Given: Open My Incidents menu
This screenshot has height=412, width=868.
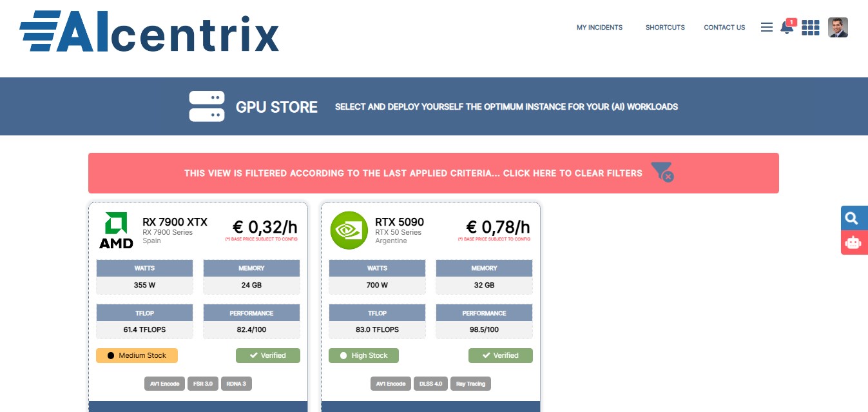Looking at the screenshot, I should (599, 28).
